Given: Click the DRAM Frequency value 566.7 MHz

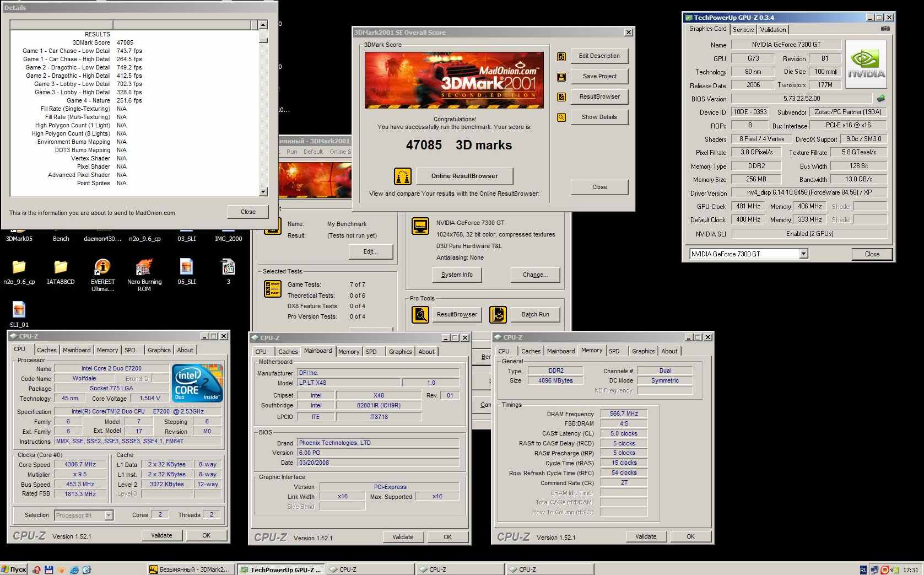Looking at the screenshot, I should tap(624, 413).
